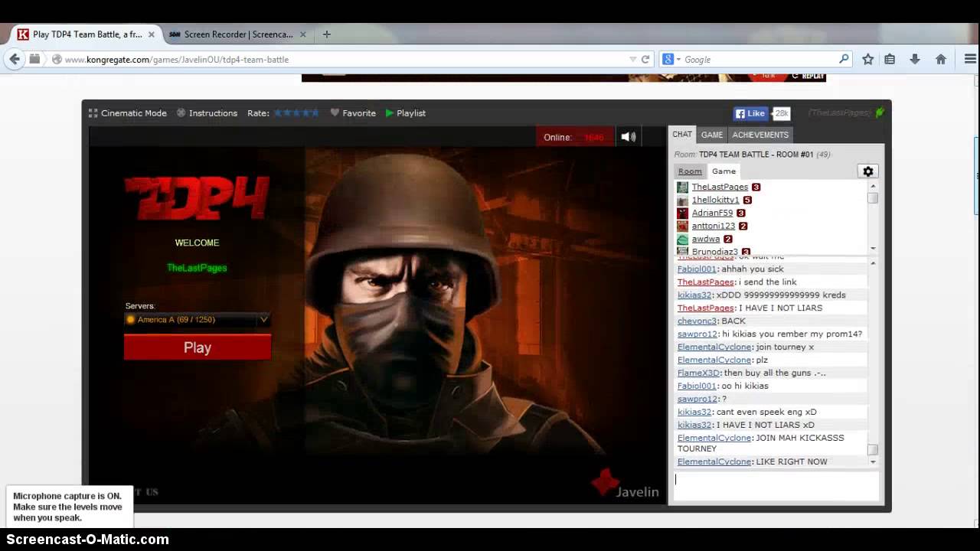
Task: Open a new browser tab
Action: [326, 34]
